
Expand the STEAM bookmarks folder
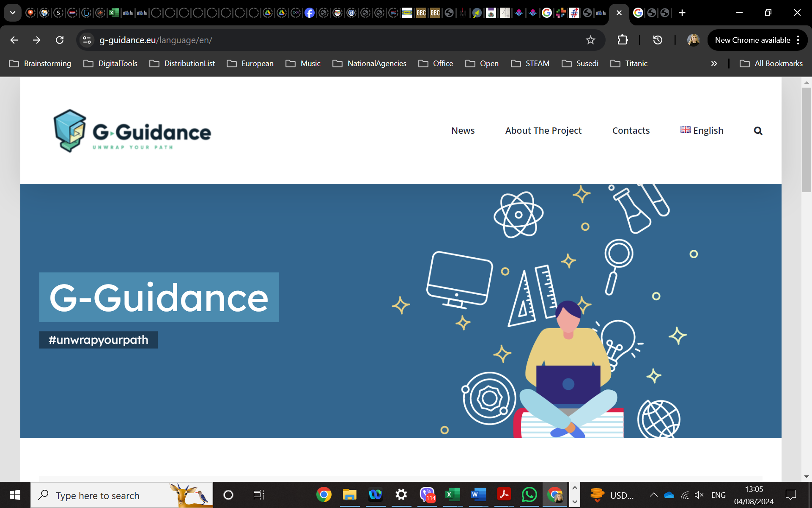[530, 63]
